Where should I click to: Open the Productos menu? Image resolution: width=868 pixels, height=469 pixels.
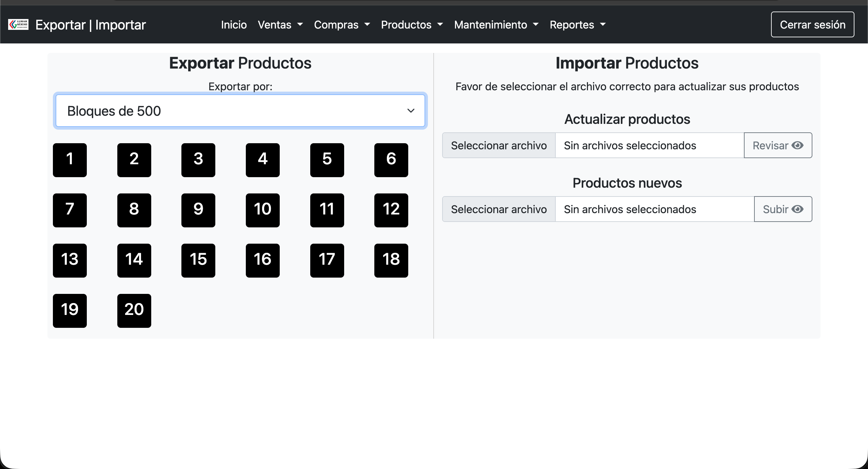[412, 24]
